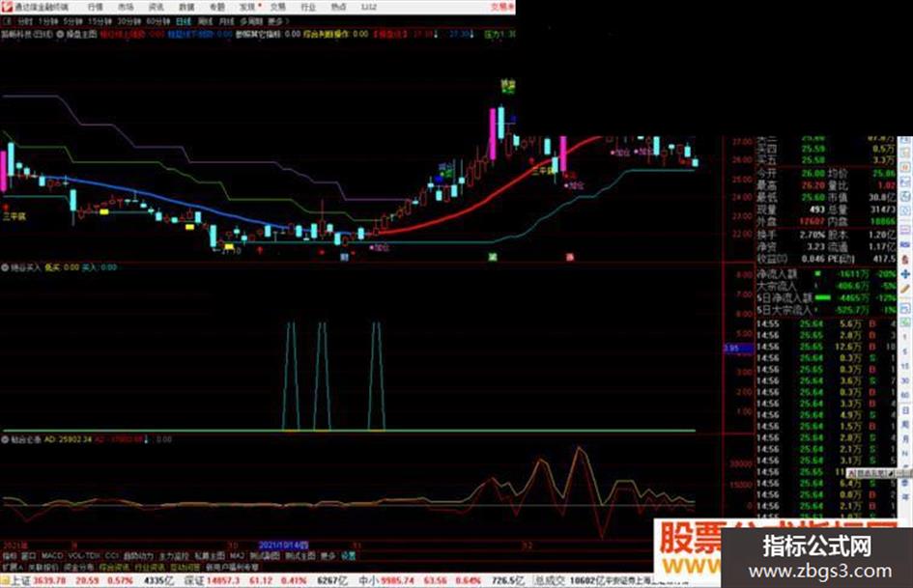The width and height of the screenshot is (913, 588).
Task: Click the blue cross icon in right toolbar
Action: click(905, 273)
